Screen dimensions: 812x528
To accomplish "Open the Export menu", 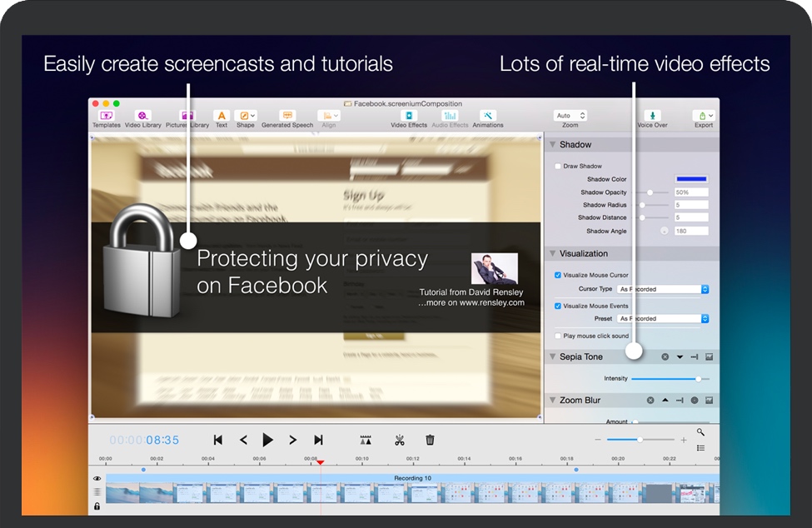I will point(704,117).
